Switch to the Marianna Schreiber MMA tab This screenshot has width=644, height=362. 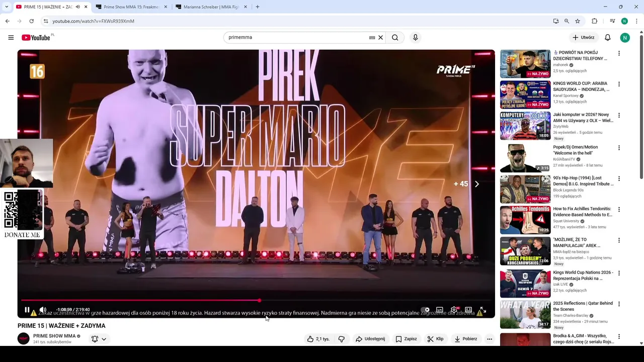(x=211, y=7)
